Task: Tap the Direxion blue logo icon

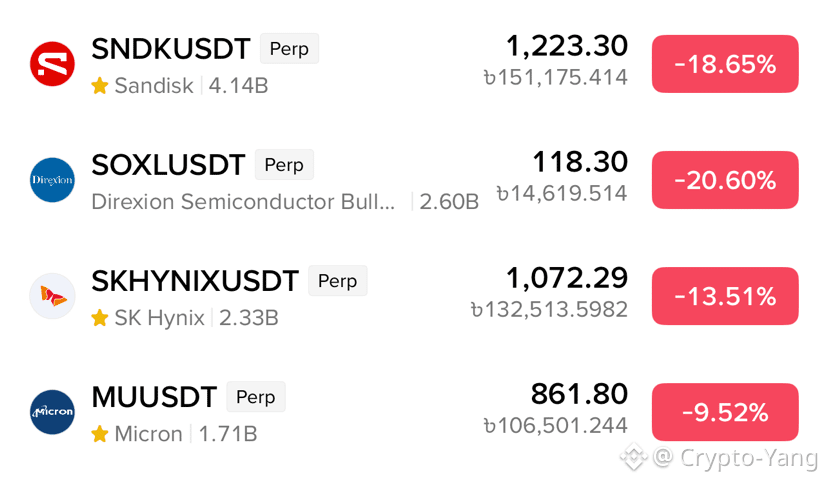Action: tap(52, 180)
